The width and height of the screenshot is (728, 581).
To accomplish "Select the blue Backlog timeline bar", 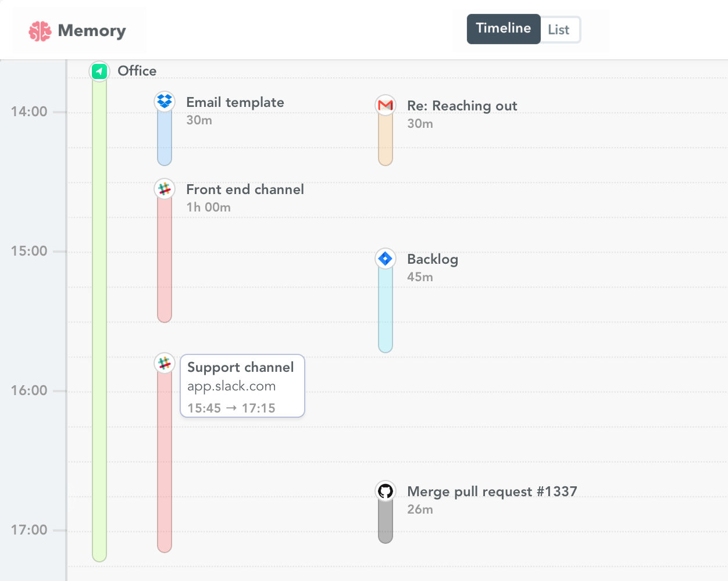I will (385, 308).
